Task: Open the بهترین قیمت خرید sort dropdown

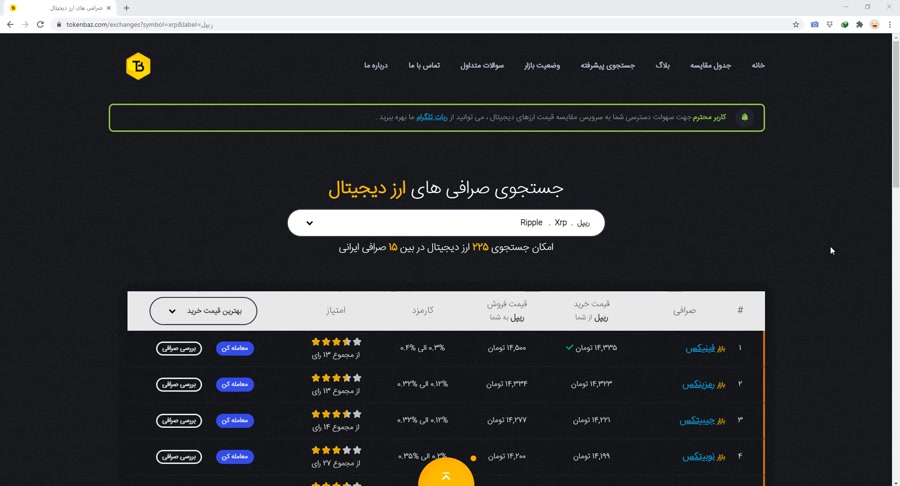Action: pyautogui.click(x=203, y=311)
